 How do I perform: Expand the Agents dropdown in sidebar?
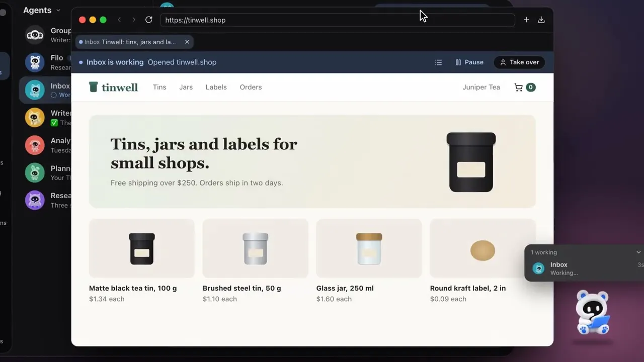pyautogui.click(x=42, y=10)
